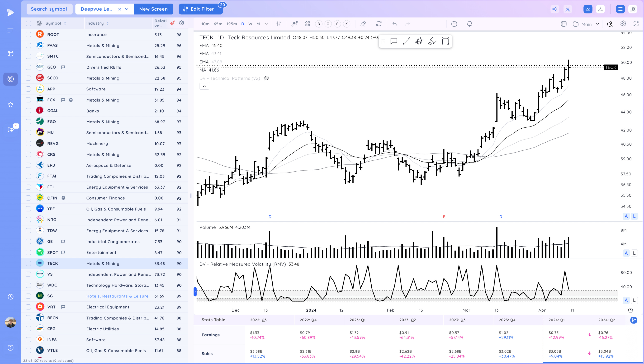Open the help question mark icon
Viewport: 644px width, 364px height.
coord(10,348)
